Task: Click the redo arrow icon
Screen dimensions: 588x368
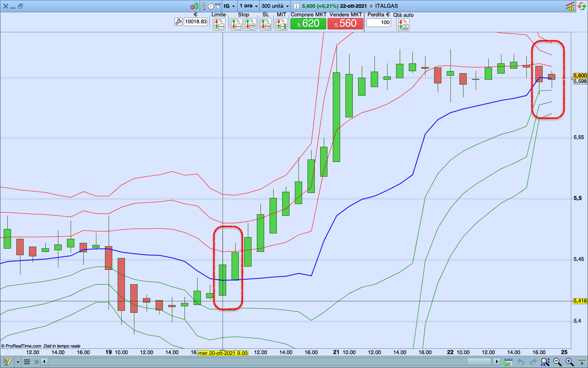Action: (533, 362)
